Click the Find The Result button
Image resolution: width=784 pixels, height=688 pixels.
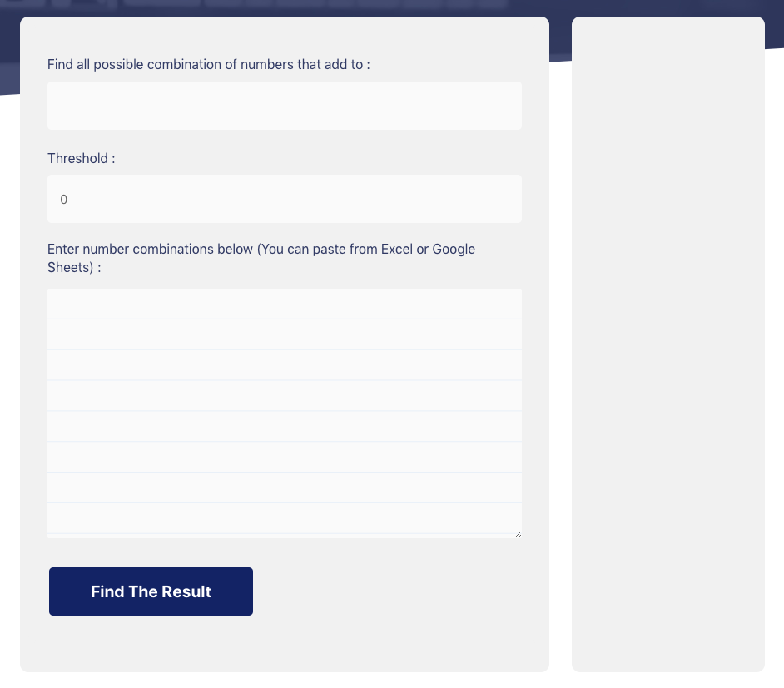[151, 591]
